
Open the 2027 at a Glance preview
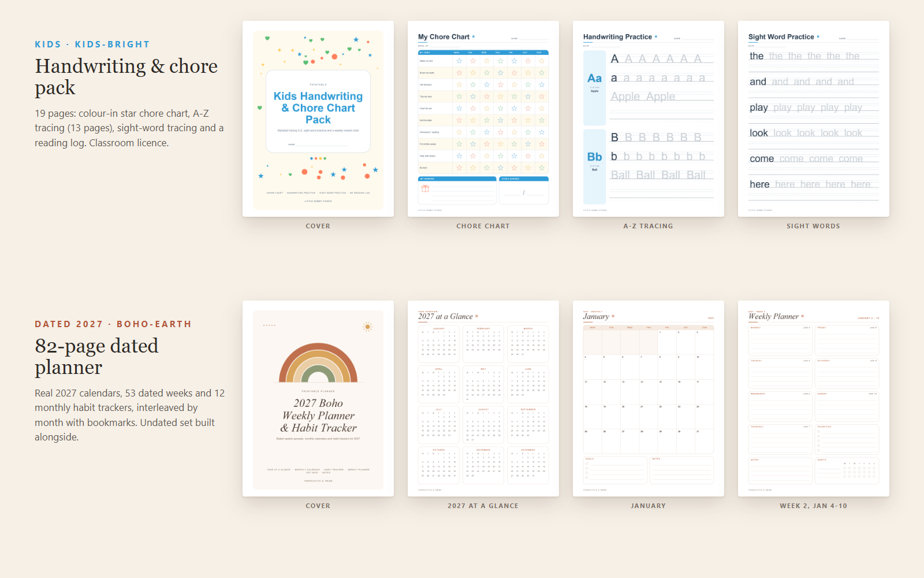point(483,399)
